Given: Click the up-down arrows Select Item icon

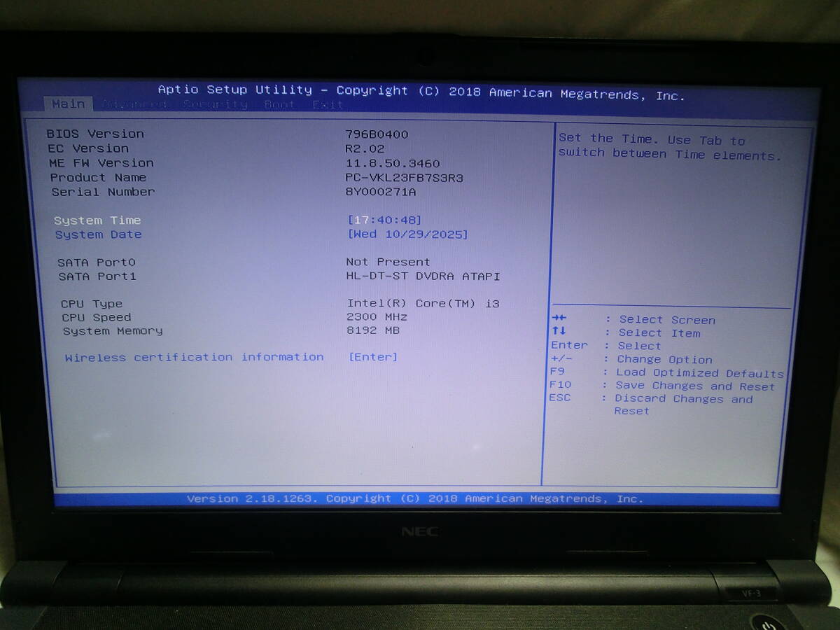Looking at the screenshot, I should tap(559, 331).
